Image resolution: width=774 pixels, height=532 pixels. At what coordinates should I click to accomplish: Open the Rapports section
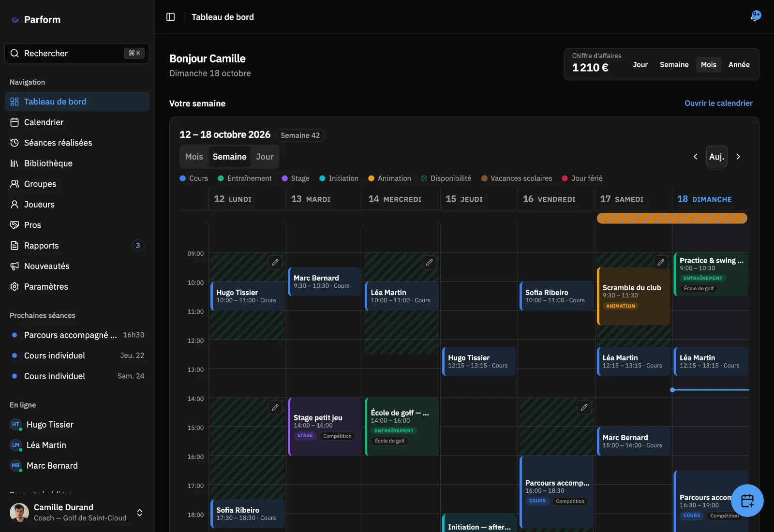pyautogui.click(x=77, y=246)
